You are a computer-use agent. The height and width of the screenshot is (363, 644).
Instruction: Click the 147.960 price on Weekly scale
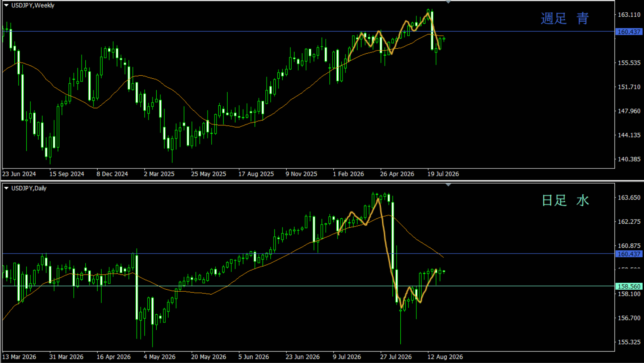629,111
